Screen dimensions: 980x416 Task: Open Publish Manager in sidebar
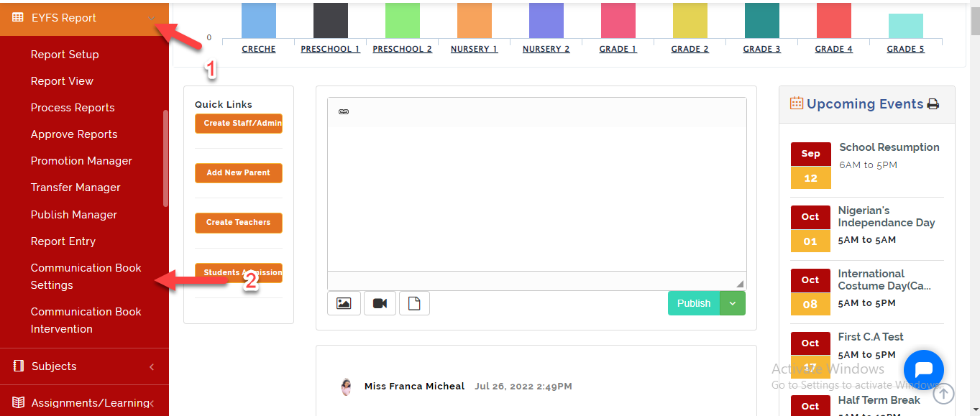73,215
